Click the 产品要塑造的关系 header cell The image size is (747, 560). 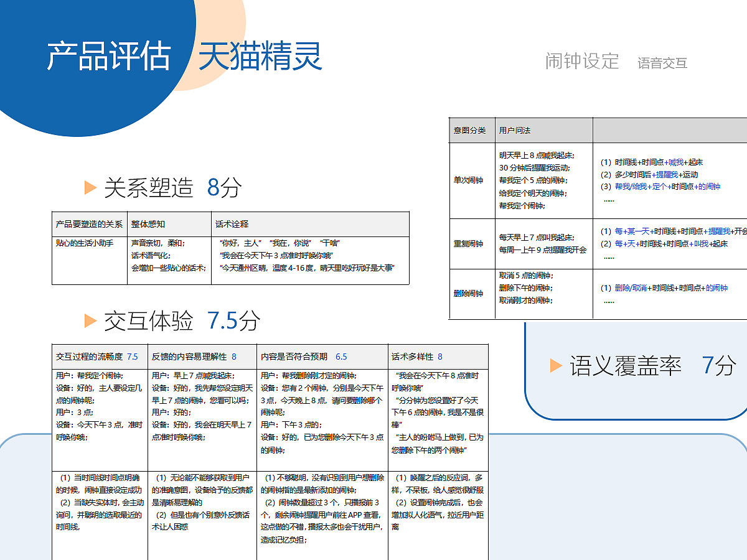point(90,224)
